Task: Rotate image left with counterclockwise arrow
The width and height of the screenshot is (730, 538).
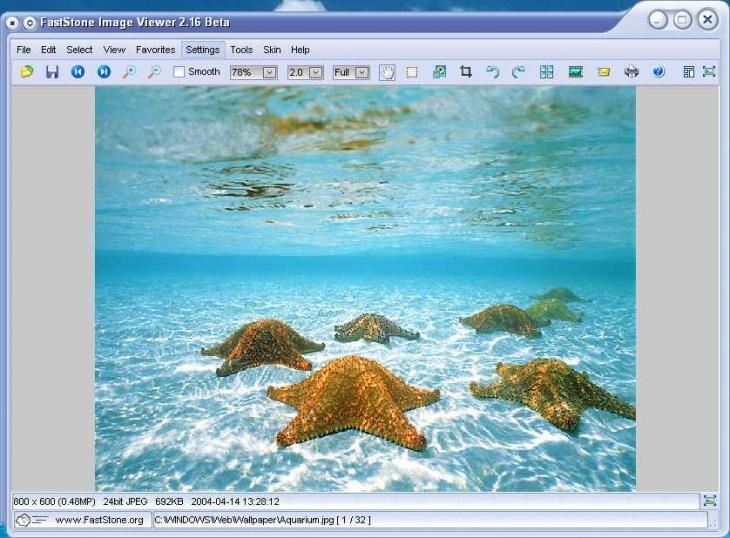Action: (492, 72)
